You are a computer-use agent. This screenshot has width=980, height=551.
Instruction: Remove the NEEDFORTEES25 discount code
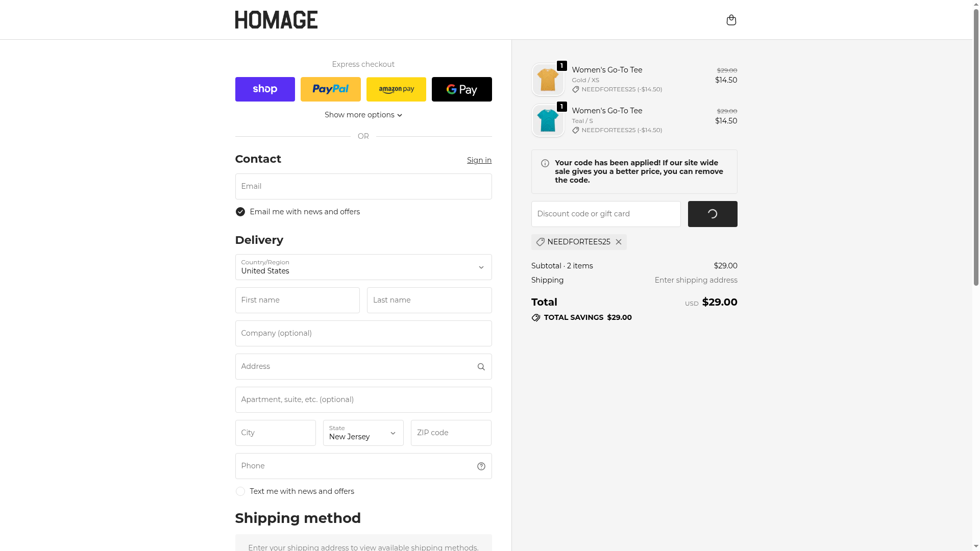pyautogui.click(x=619, y=242)
